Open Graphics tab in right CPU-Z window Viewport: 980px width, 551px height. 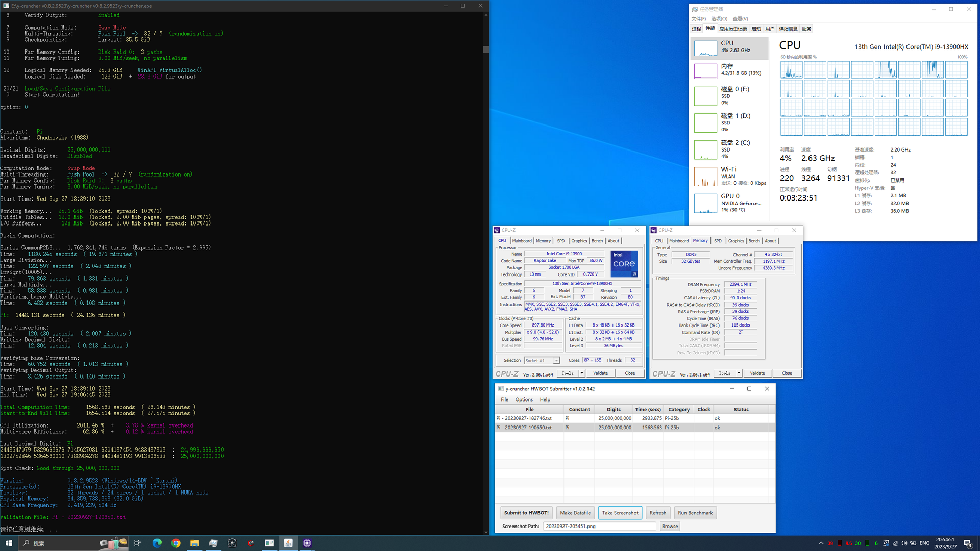coord(736,241)
